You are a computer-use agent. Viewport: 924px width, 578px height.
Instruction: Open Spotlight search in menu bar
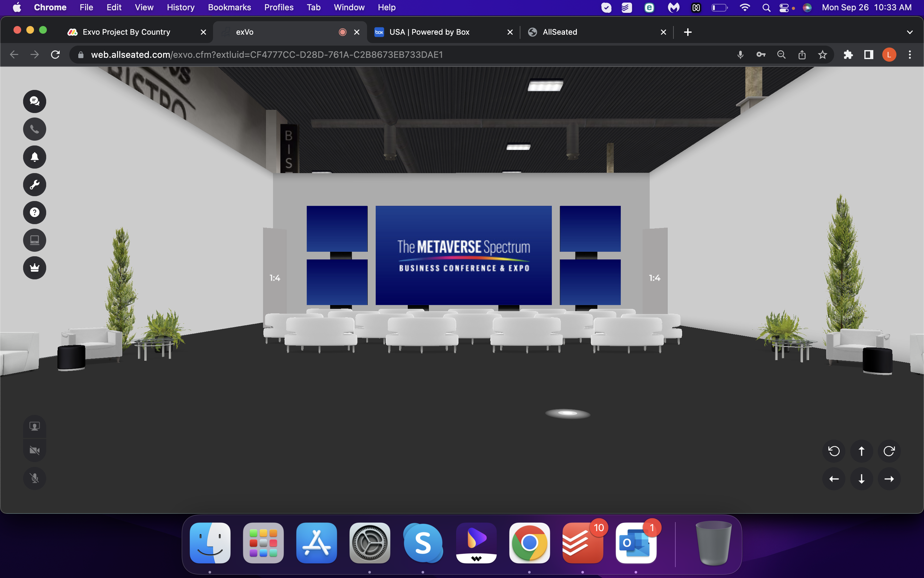pyautogui.click(x=766, y=7)
